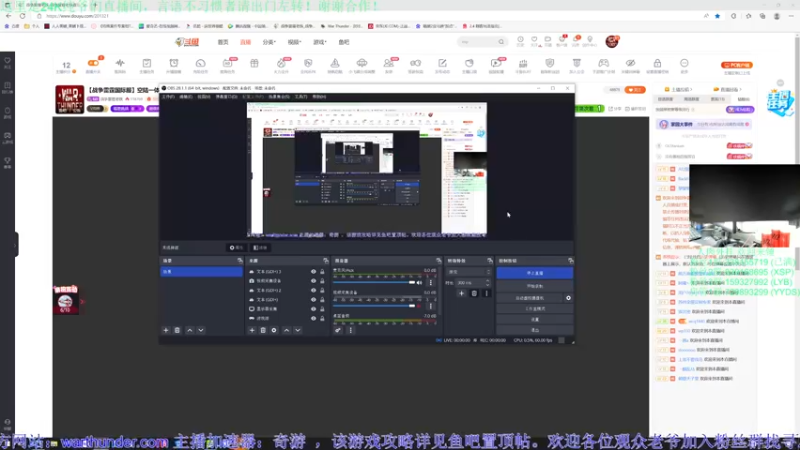The height and width of the screenshot is (450, 800).
Task: Move scene down in OBS Scenes panel
Action: (x=201, y=330)
